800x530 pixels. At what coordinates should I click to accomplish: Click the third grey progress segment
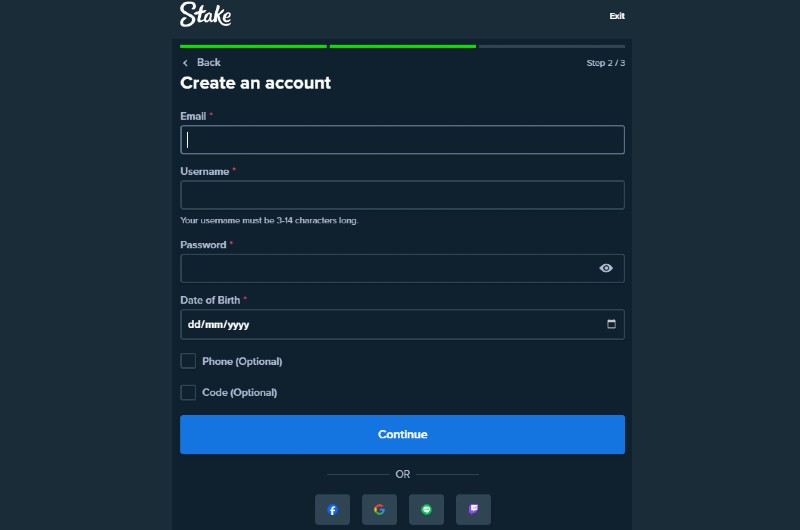pos(552,46)
